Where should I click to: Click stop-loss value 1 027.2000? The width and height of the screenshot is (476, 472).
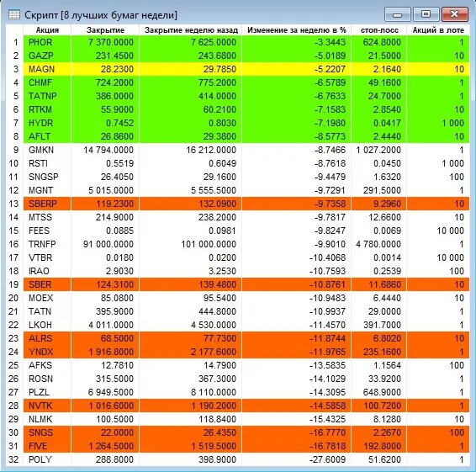click(378, 150)
